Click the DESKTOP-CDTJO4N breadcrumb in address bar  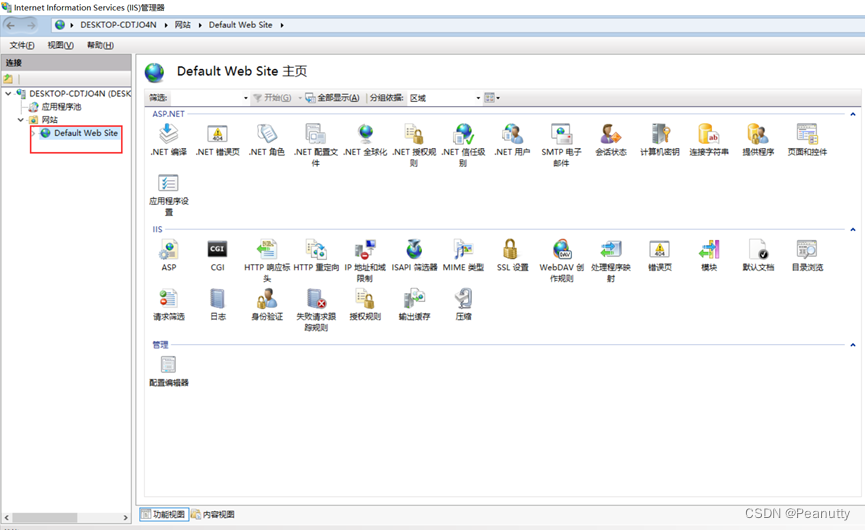point(118,25)
